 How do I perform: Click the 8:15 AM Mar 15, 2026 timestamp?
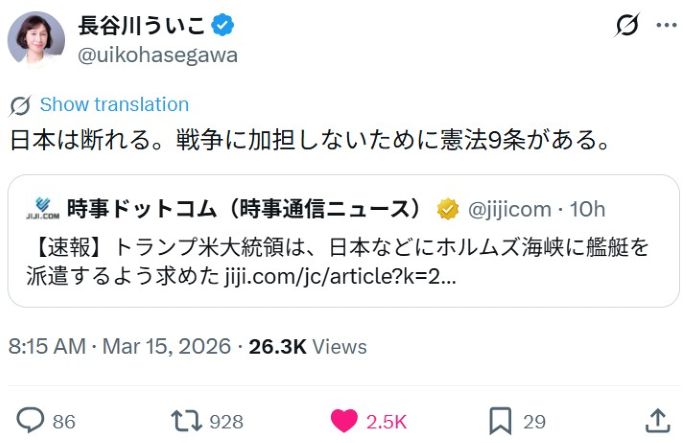[120, 347]
